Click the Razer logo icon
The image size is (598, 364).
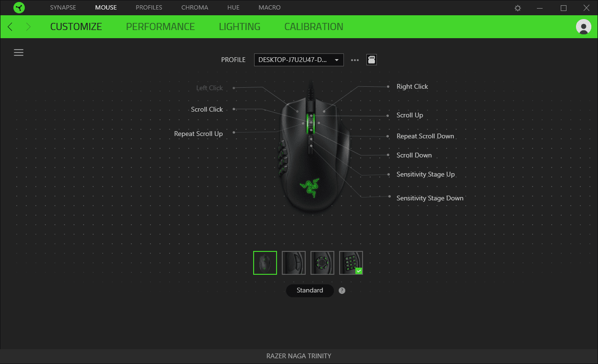[x=19, y=8]
